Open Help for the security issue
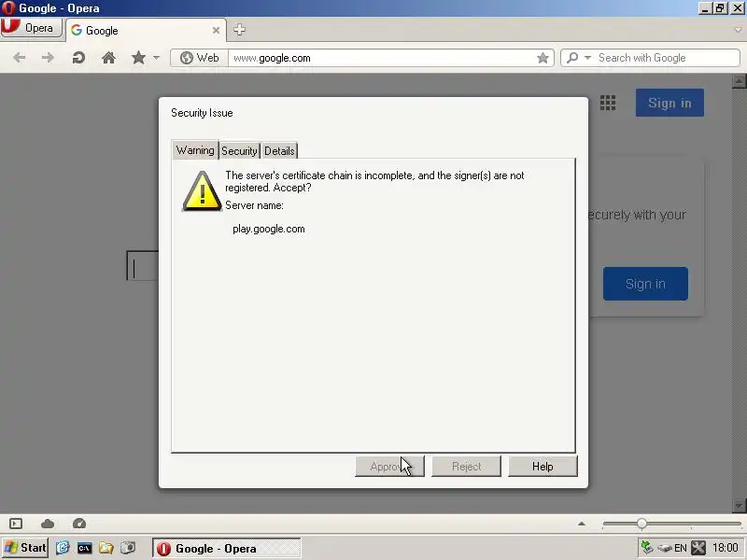Screen dimensions: 747x560 tap(543, 466)
